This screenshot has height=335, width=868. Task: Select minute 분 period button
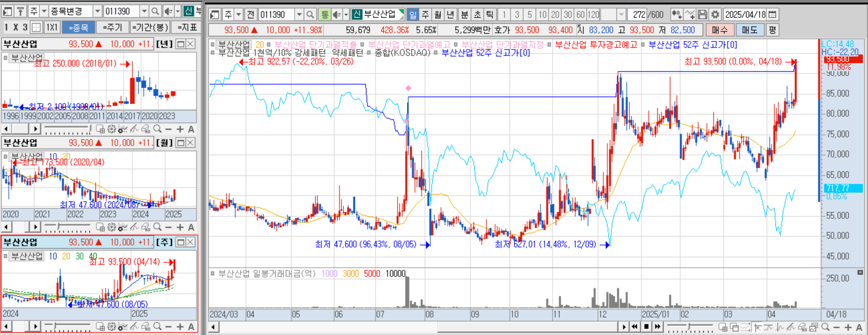pyautogui.click(x=465, y=15)
